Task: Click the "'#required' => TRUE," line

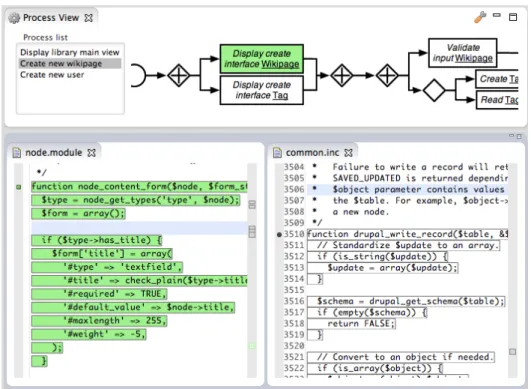Action: 99,294
